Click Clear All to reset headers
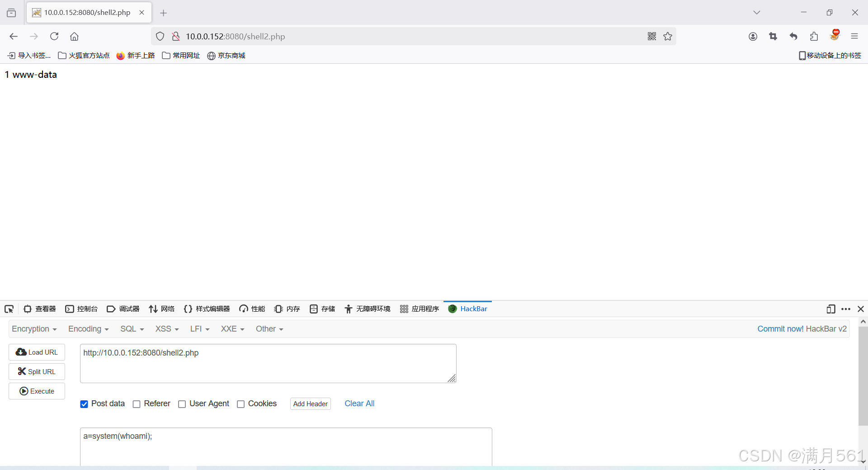This screenshot has height=470, width=868. point(359,404)
